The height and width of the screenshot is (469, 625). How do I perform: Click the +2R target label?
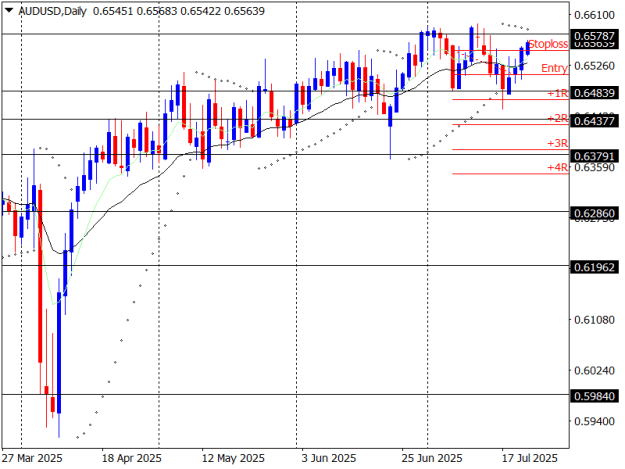[x=557, y=118]
